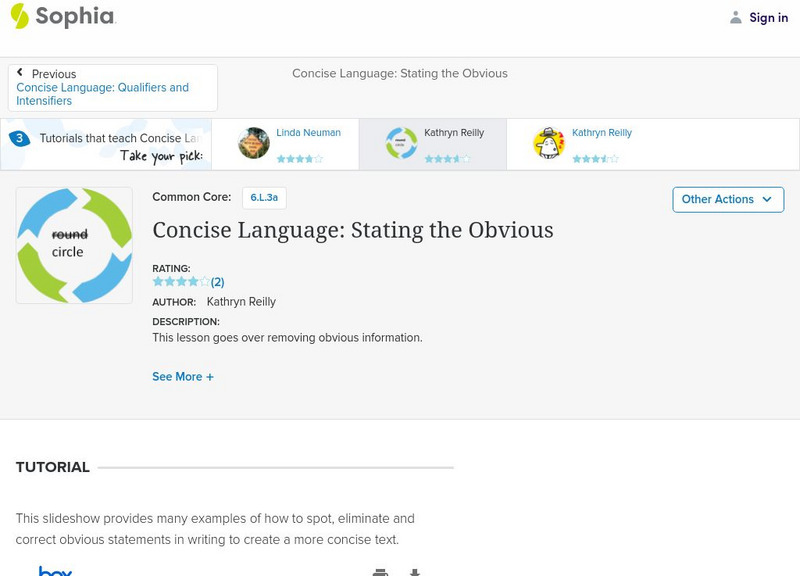Click the star rating under RATING
The image size is (800, 576).
tap(181, 282)
